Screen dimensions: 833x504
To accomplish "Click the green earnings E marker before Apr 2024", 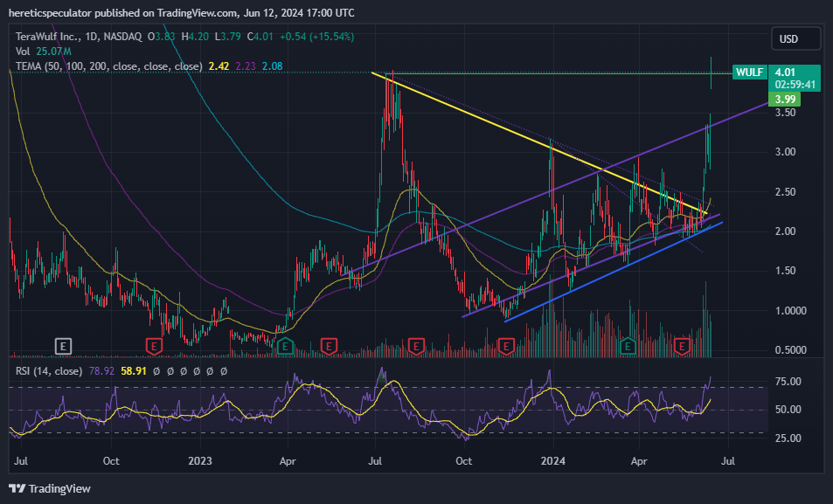I will pos(628,347).
